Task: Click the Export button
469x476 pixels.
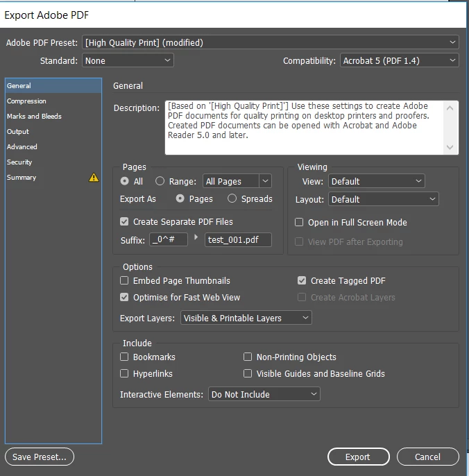Action: coord(359,457)
